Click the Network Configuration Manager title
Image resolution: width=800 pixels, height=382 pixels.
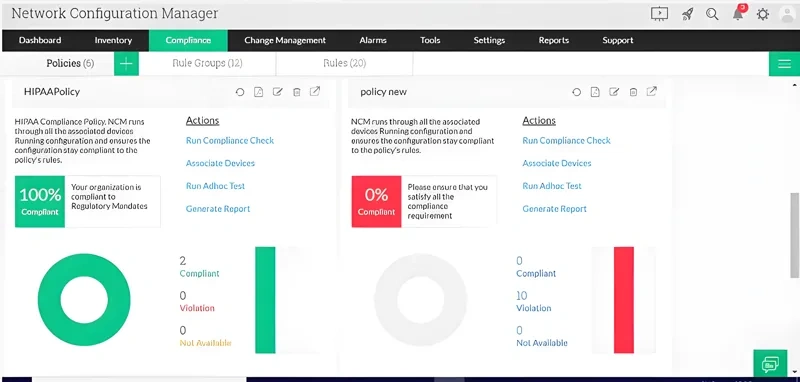[x=115, y=13]
